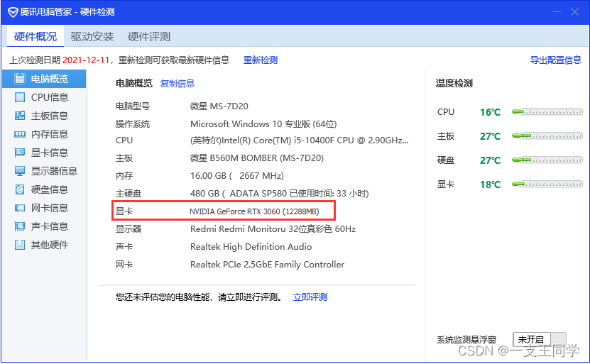This screenshot has width=590, height=364.
Task: Click the 显卡 temperature gauge bar
Action: pyautogui.click(x=547, y=184)
